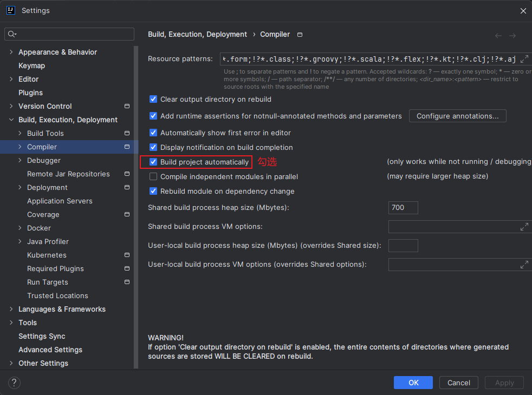Viewport: 532px width, 395px height.
Task: Enable Compile independent modules in parallel
Action: (153, 176)
